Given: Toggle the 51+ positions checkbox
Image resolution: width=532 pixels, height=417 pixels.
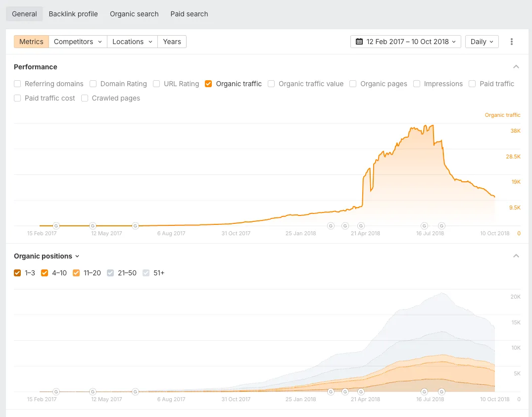Looking at the screenshot, I should (146, 273).
